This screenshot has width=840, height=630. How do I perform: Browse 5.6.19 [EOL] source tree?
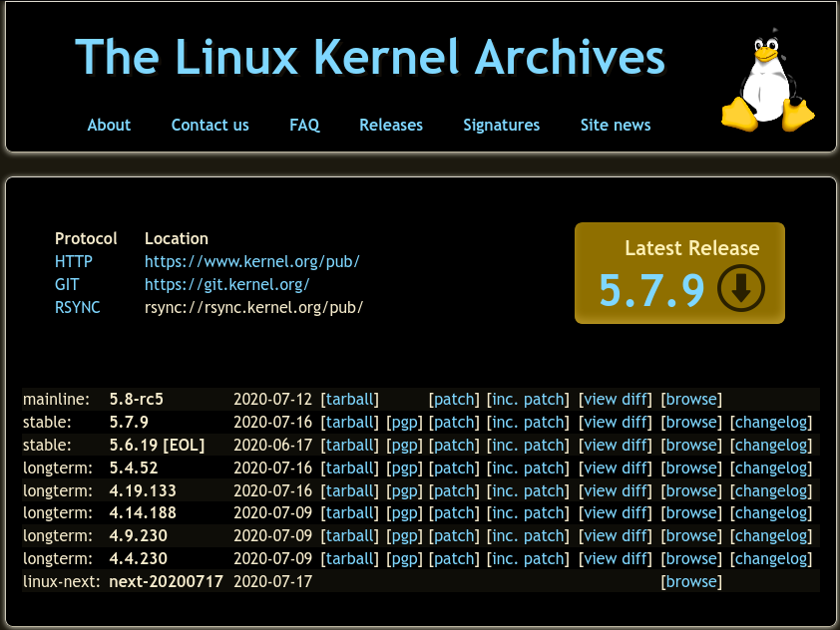click(691, 445)
